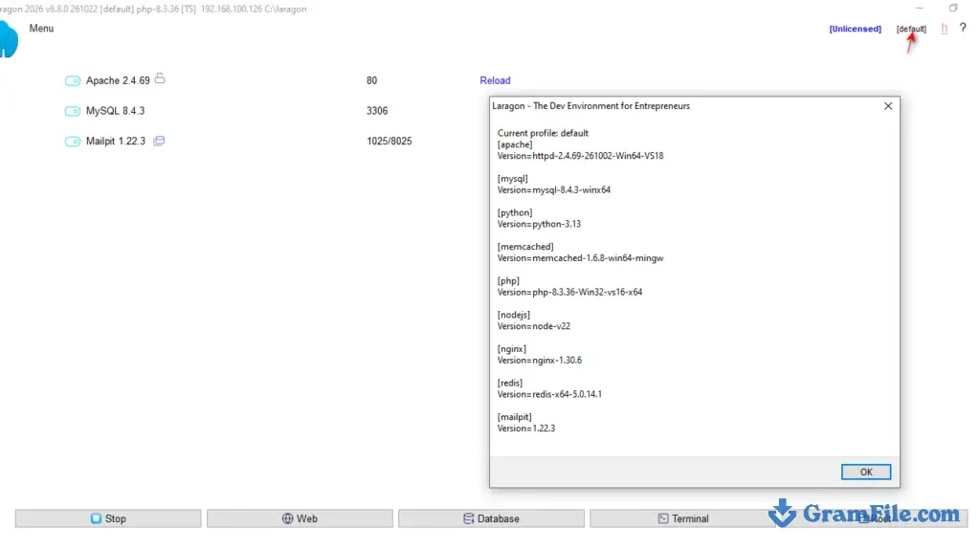Click the Laragon elephant logo
This screenshot has height=551, width=980.
point(9,38)
